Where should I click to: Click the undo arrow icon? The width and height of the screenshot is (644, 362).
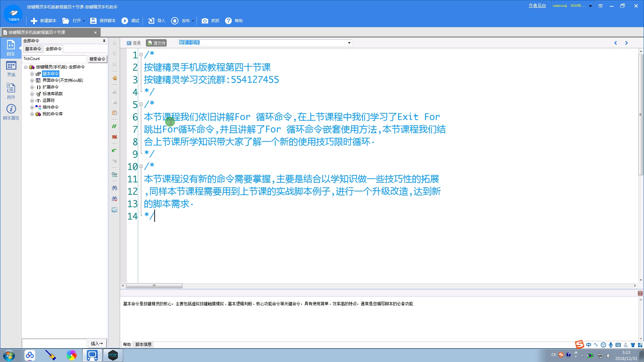(114, 150)
